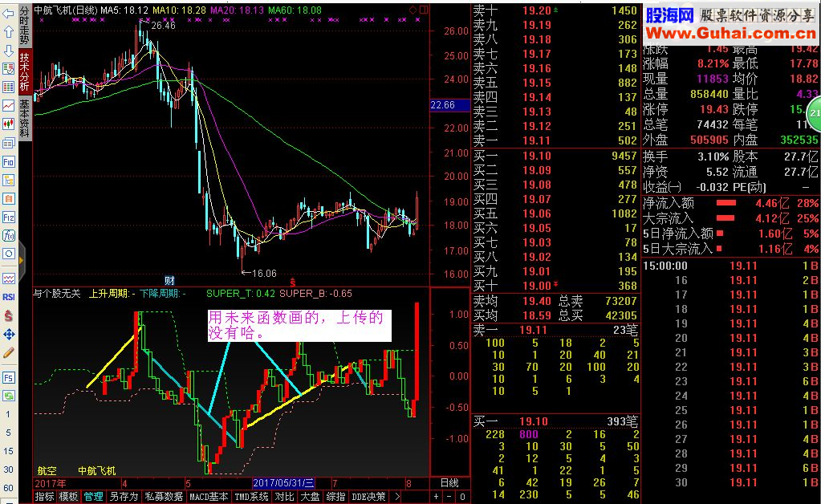
Task: Select the 1-minute period
Action: click(x=8, y=414)
